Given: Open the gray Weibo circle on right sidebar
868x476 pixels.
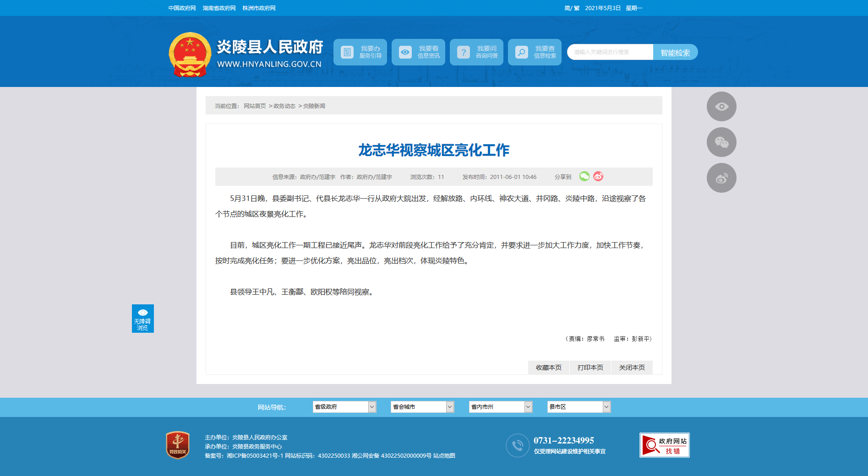Looking at the screenshot, I should 721,178.
